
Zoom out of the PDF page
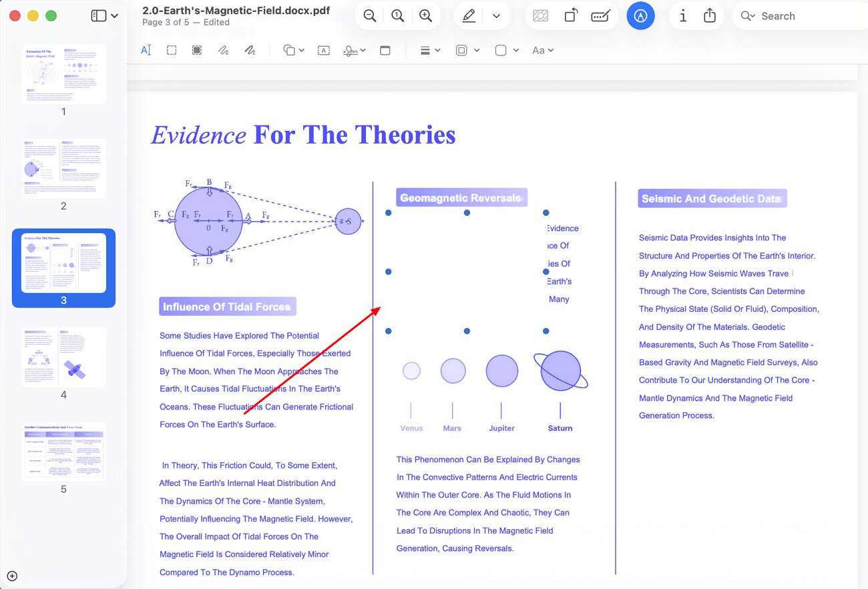(x=369, y=16)
